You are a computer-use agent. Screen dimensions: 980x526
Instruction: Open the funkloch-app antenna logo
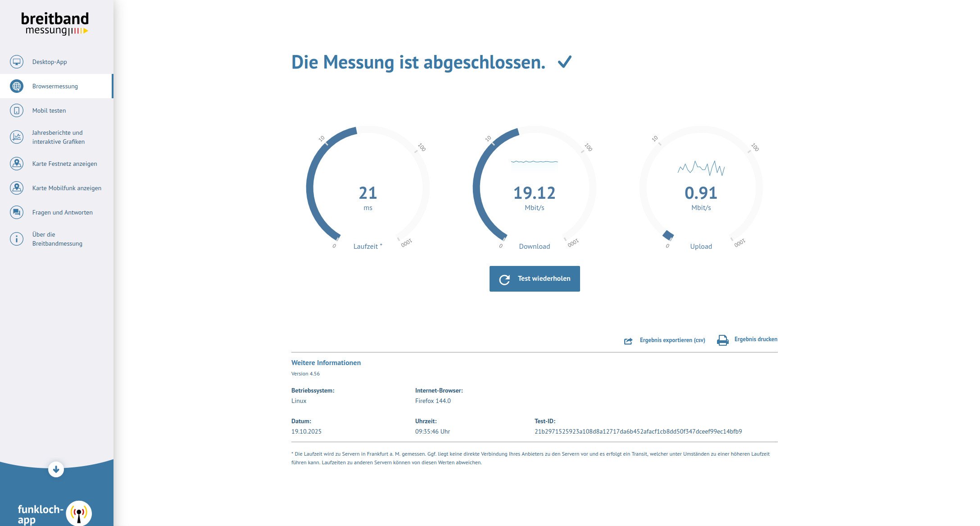[x=79, y=513]
